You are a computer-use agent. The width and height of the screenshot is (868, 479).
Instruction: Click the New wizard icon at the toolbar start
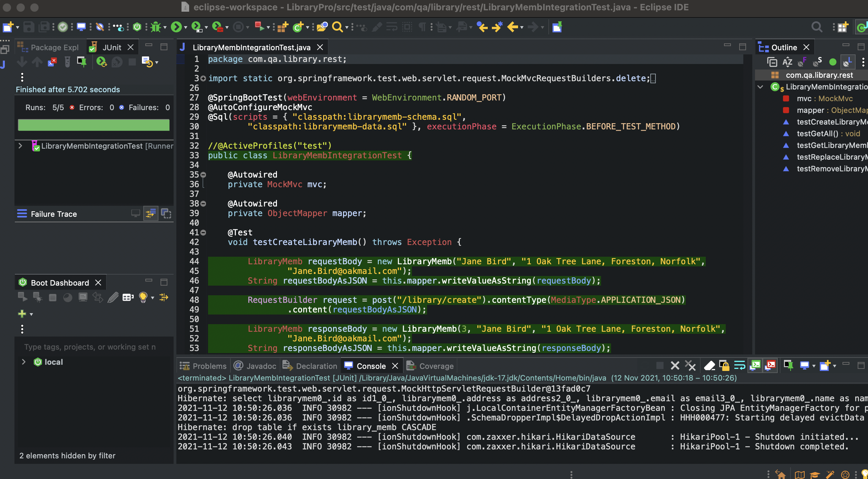8,27
